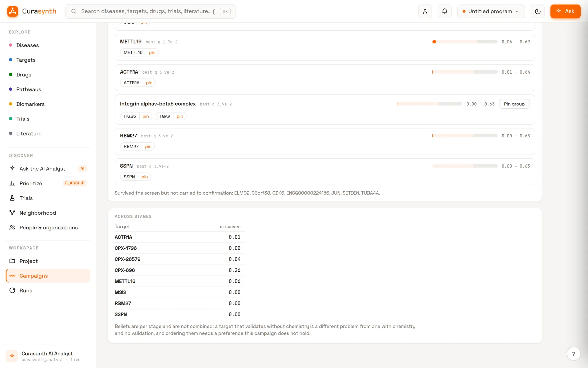Screen dimensions: 588x368
Task: Select Campaigns icon in Workspace
Action: pos(12,276)
